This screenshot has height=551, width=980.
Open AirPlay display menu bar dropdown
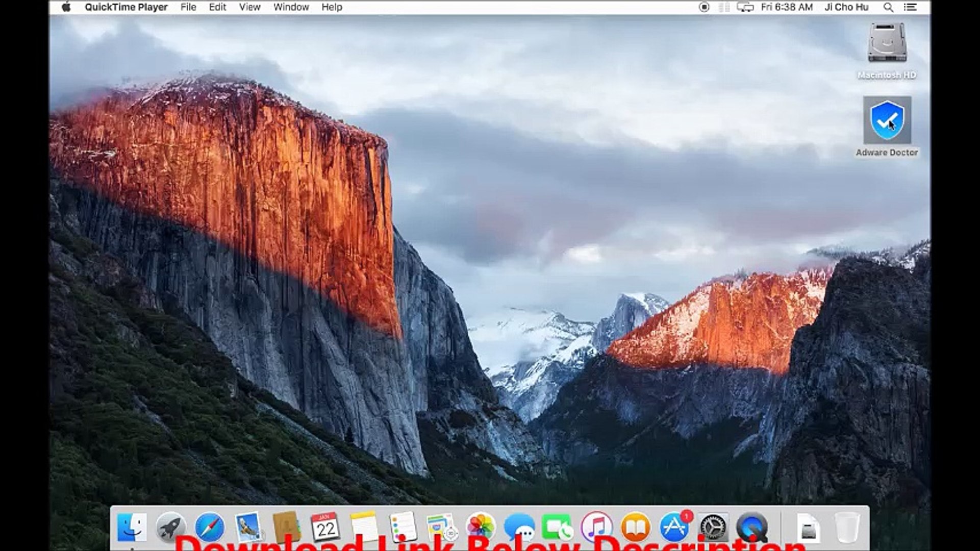745,7
